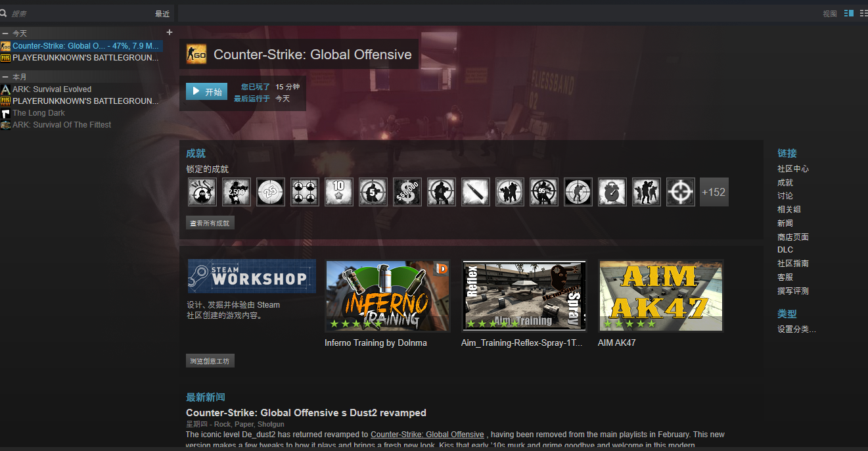Open the 新闻 link
Screen dimensions: 868x451
(785, 224)
